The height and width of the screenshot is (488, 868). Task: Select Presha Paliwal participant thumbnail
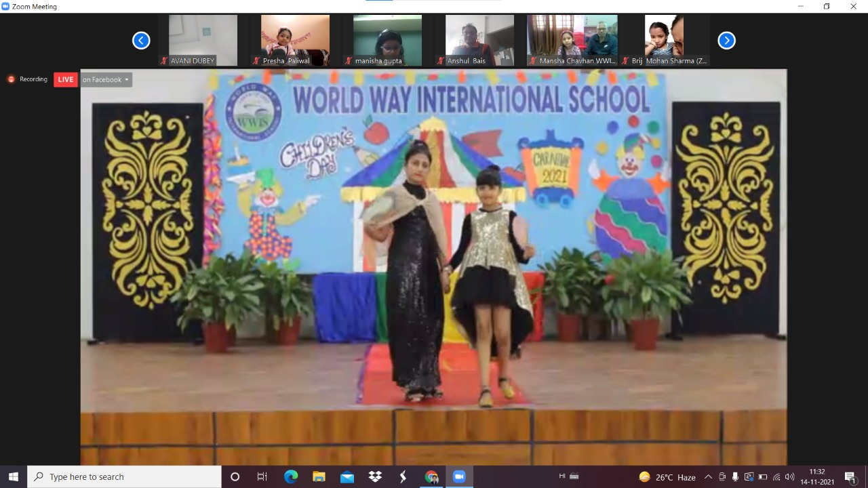(295, 41)
